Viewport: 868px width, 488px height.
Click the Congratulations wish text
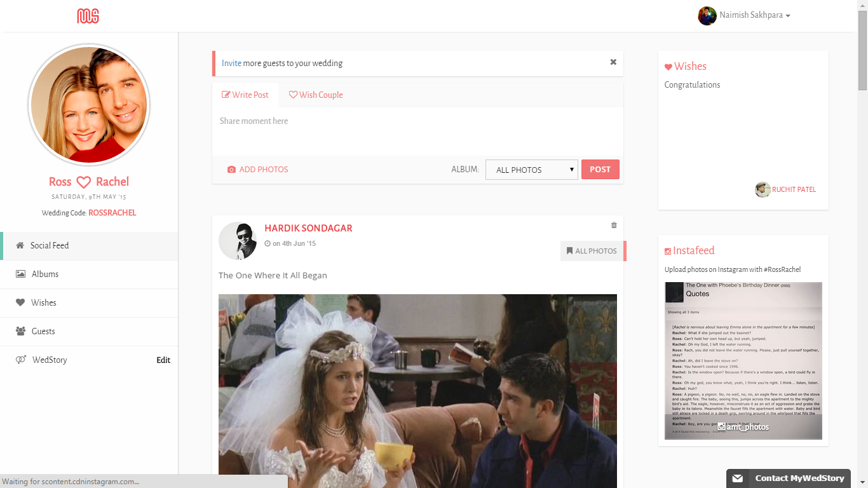click(x=693, y=85)
